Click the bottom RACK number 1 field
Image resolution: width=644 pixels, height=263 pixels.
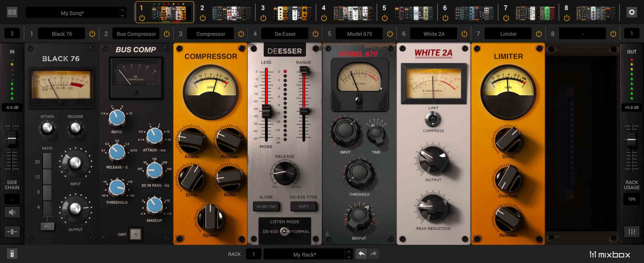click(253, 254)
